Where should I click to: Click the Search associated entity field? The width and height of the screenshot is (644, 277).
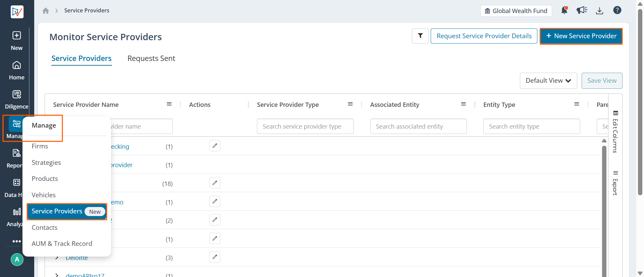point(418,126)
